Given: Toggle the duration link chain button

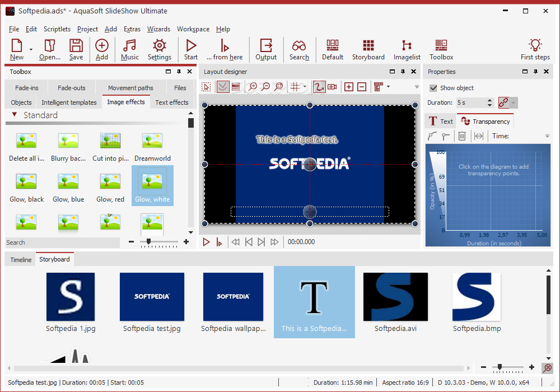Looking at the screenshot, I should 503,103.
